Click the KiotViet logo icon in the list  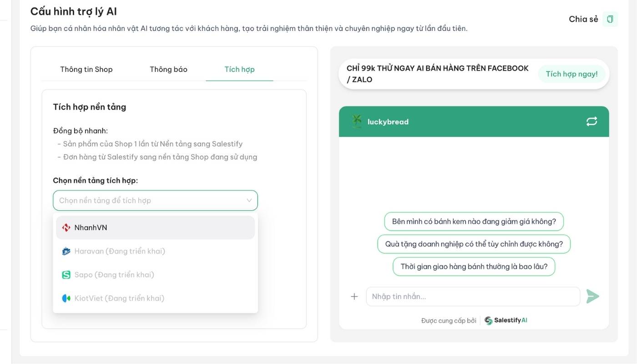(66, 298)
